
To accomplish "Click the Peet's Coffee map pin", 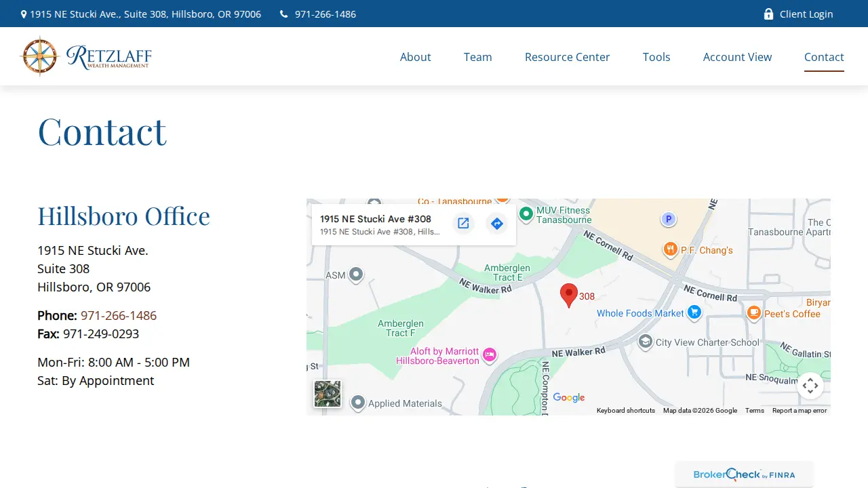I will coord(753,313).
